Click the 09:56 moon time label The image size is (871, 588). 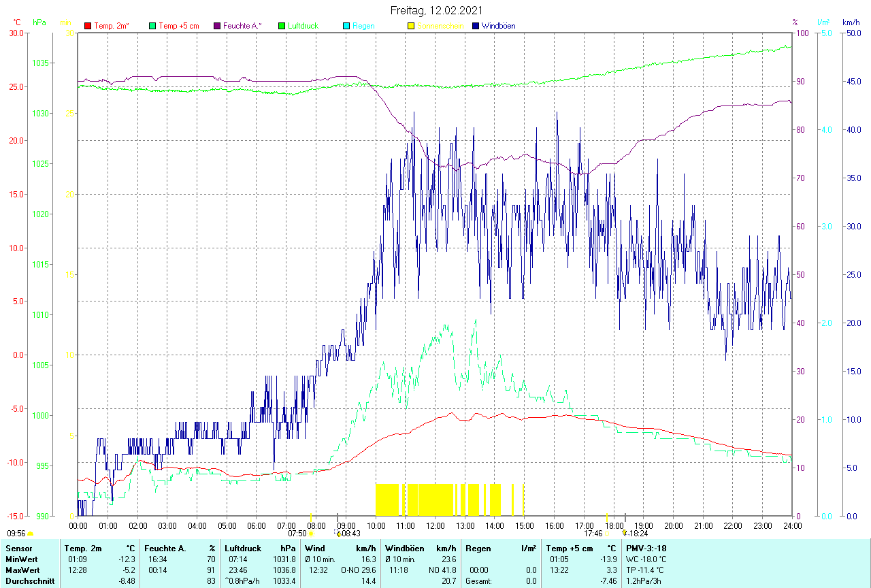(x=16, y=534)
